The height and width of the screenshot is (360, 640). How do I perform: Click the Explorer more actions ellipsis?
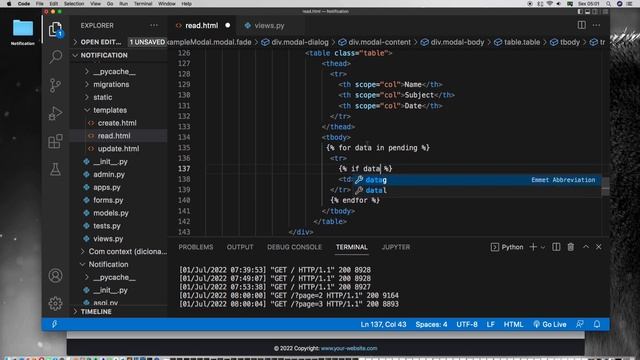pos(154,25)
